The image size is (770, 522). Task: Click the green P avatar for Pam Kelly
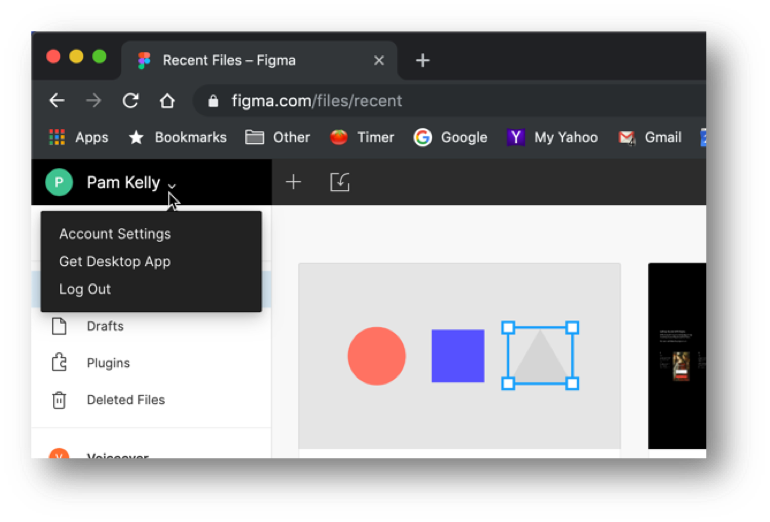[59, 182]
